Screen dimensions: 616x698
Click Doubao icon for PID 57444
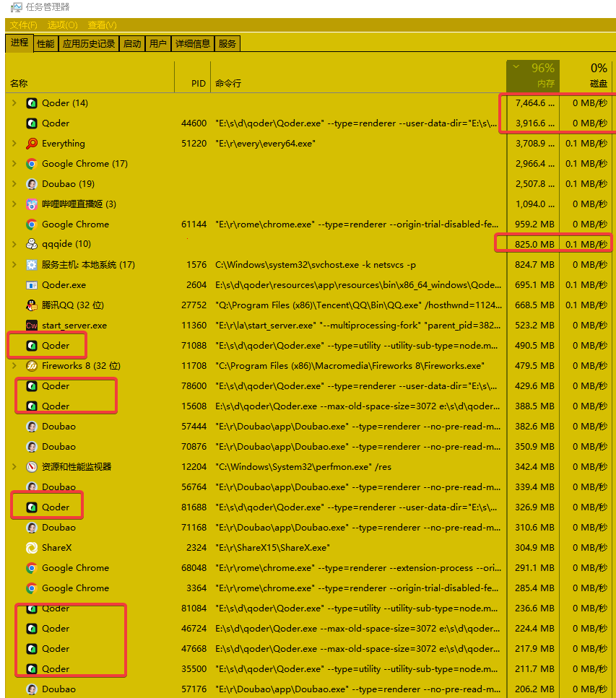32,427
